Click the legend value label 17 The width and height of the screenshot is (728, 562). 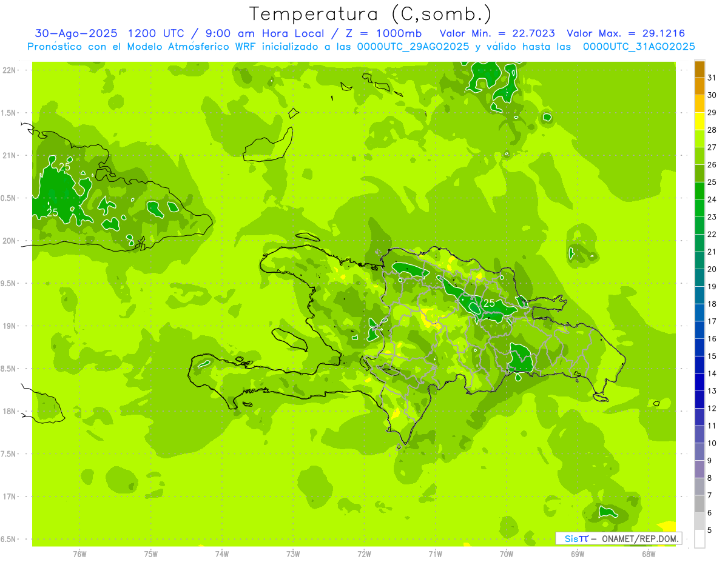tap(712, 321)
